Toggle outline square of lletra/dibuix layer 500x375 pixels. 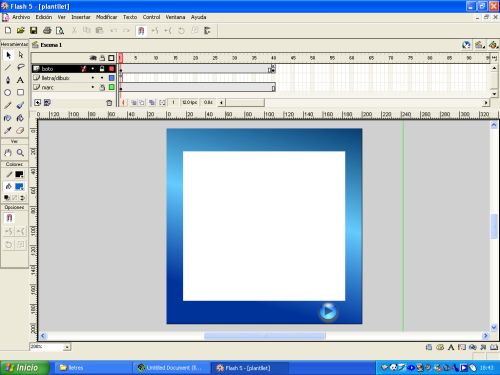pos(112,78)
